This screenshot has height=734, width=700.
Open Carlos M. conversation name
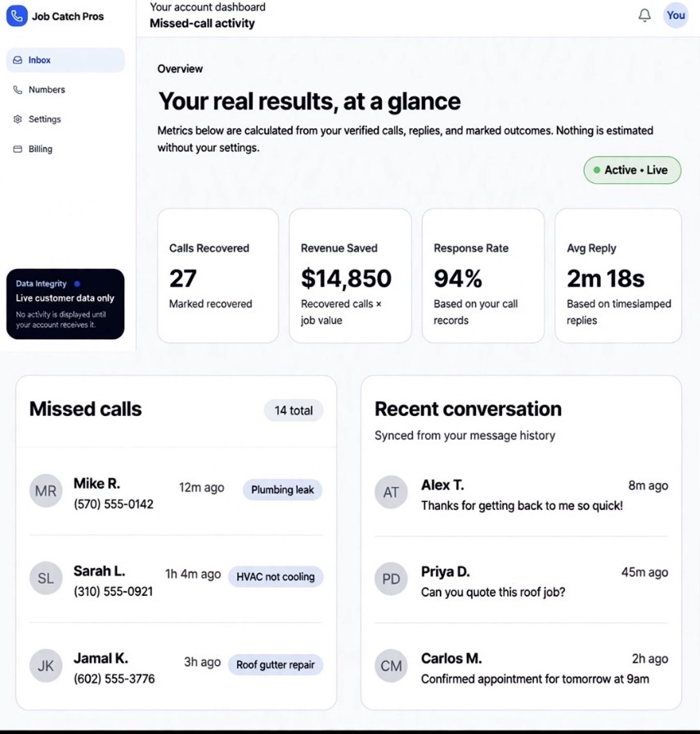[x=451, y=658]
